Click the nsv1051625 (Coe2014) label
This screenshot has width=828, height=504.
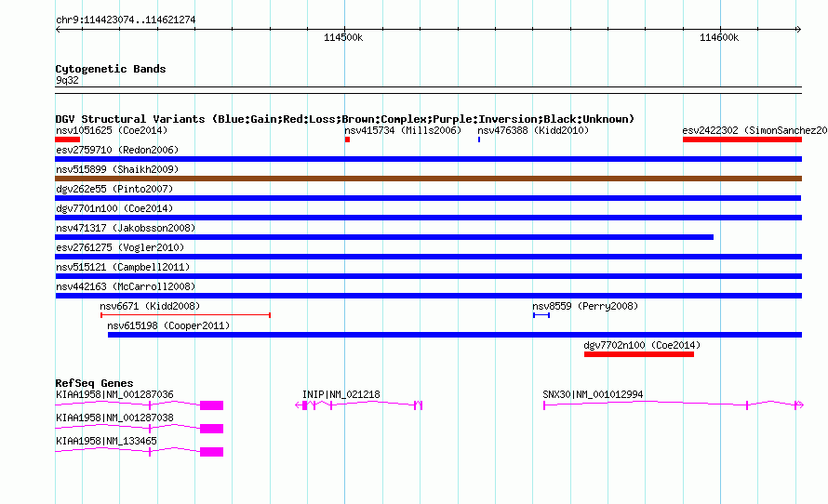(112, 130)
